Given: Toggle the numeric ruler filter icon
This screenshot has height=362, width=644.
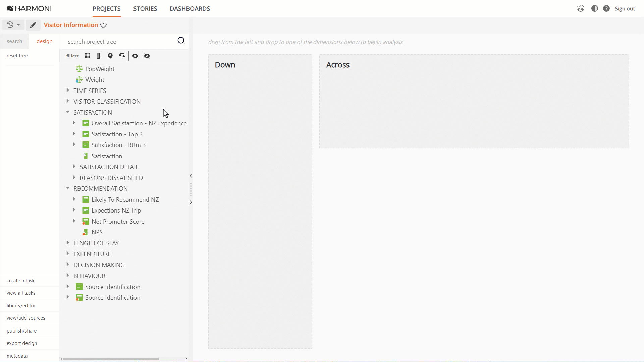Looking at the screenshot, I should tap(99, 56).
